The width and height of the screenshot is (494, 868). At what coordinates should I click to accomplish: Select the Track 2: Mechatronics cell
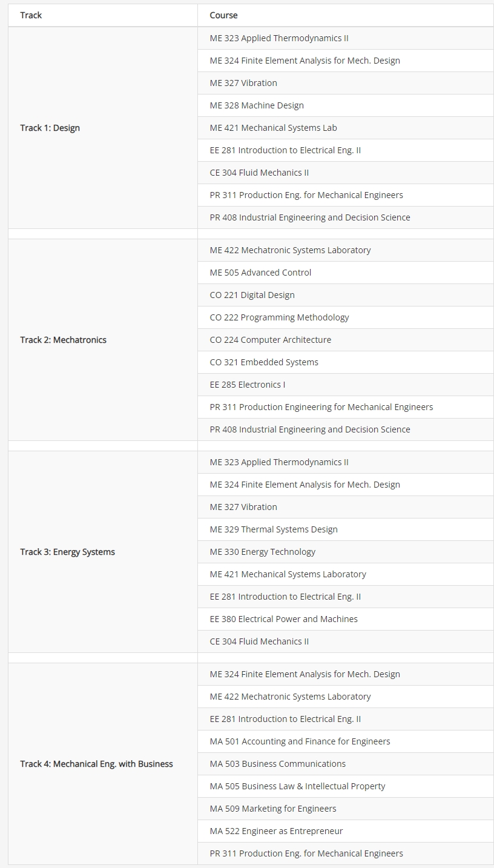(x=63, y=340)
